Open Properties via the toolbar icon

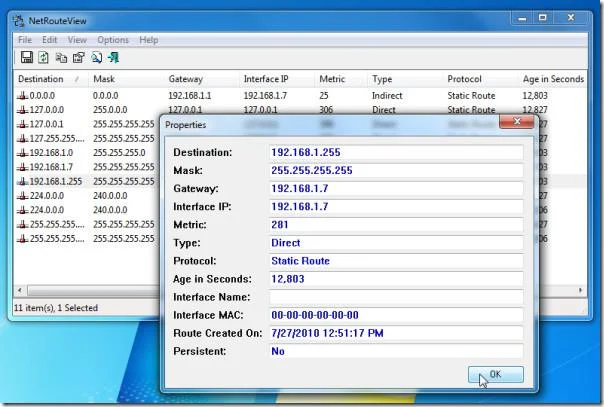tap(79, 58)
